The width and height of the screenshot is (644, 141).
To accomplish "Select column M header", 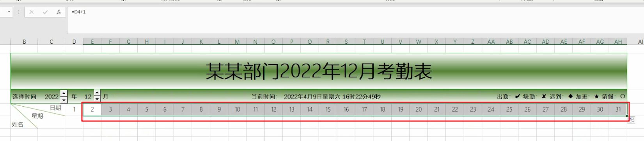I will 237,42.
